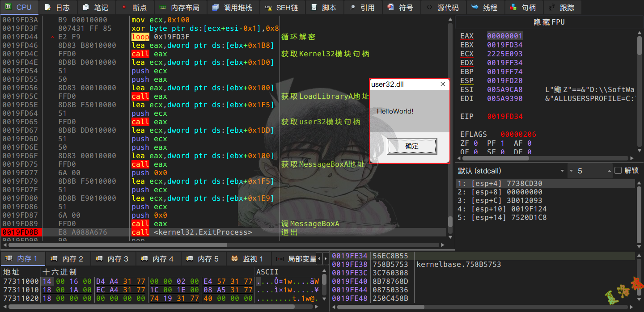Open the 调用堆栈 call stack icon
644x312 pixels.
[216, 8]
